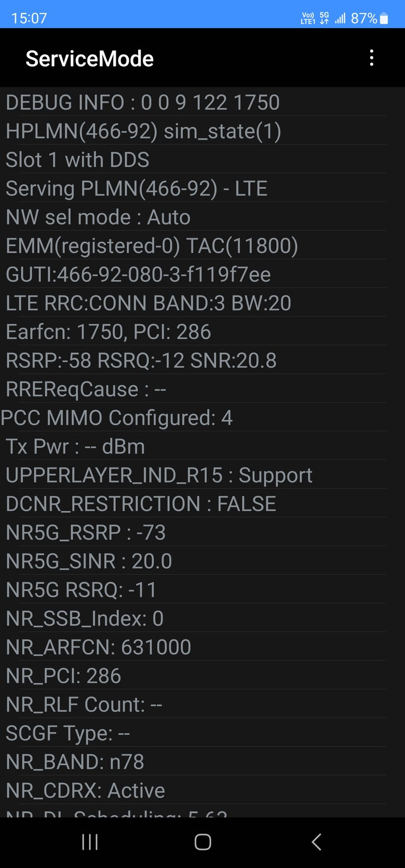
Task: Tap the PCC MIMO Configured row
Action: click(193, 418)
